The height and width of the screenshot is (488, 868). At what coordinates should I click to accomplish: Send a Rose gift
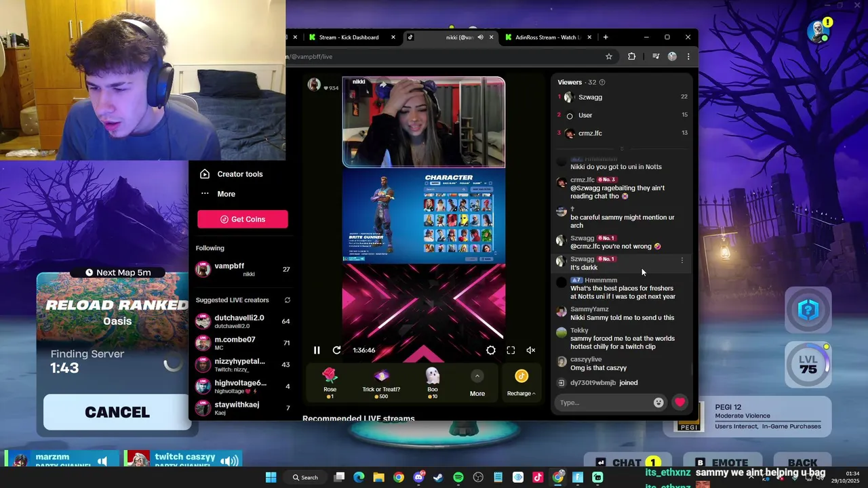point(330,382)
